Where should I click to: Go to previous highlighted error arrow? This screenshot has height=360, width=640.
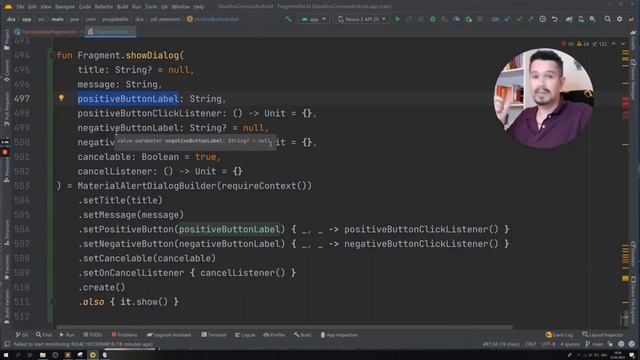click(x=614, y=44)
